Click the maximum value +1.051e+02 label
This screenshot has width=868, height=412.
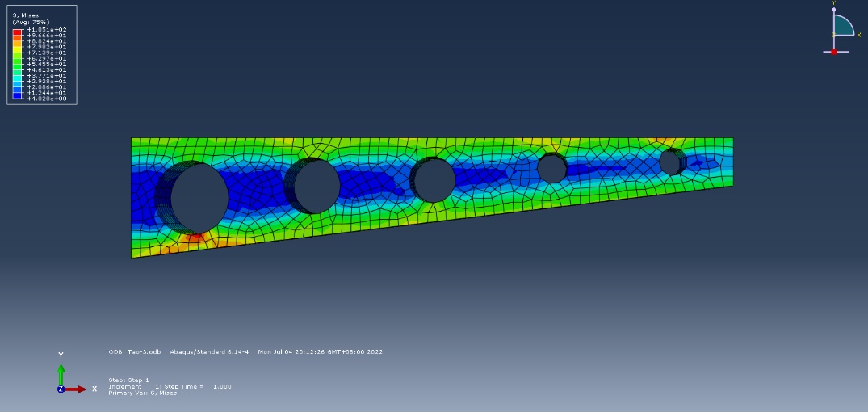tap(48, 29)
